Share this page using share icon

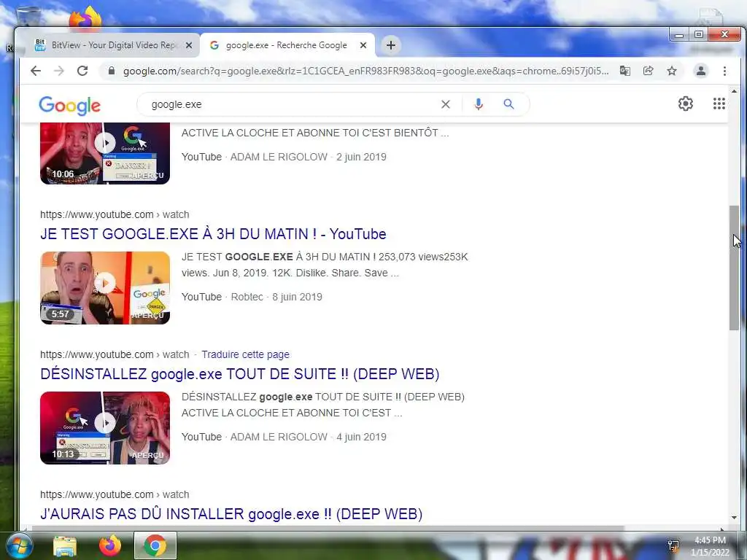[648, 71]
